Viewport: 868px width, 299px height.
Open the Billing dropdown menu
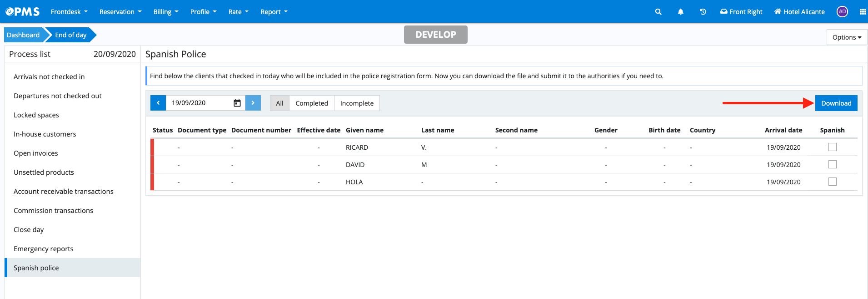[165, 12]
